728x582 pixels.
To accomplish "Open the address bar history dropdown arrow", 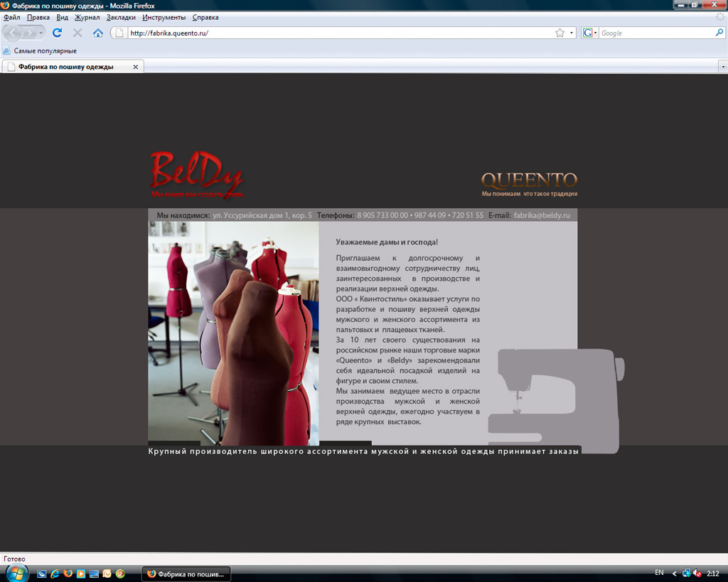I will [x=571, y=33].
